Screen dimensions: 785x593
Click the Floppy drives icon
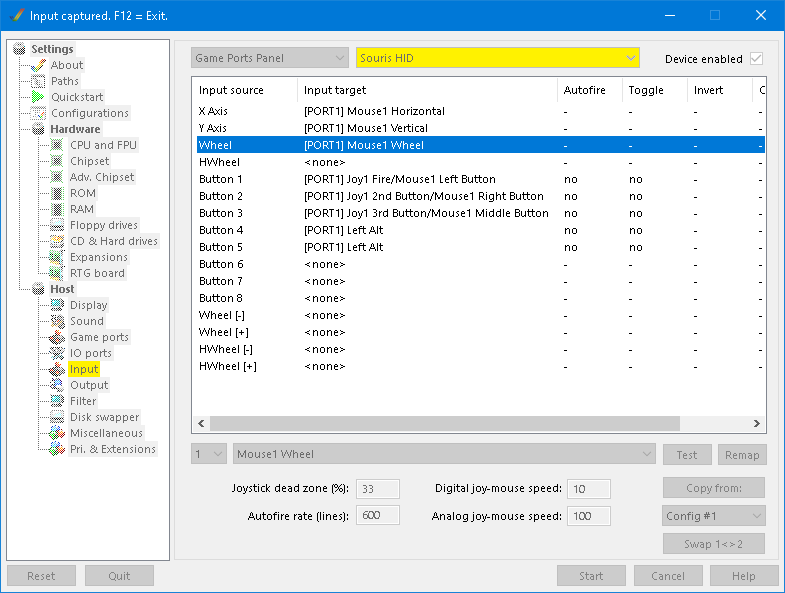[57, 225]
